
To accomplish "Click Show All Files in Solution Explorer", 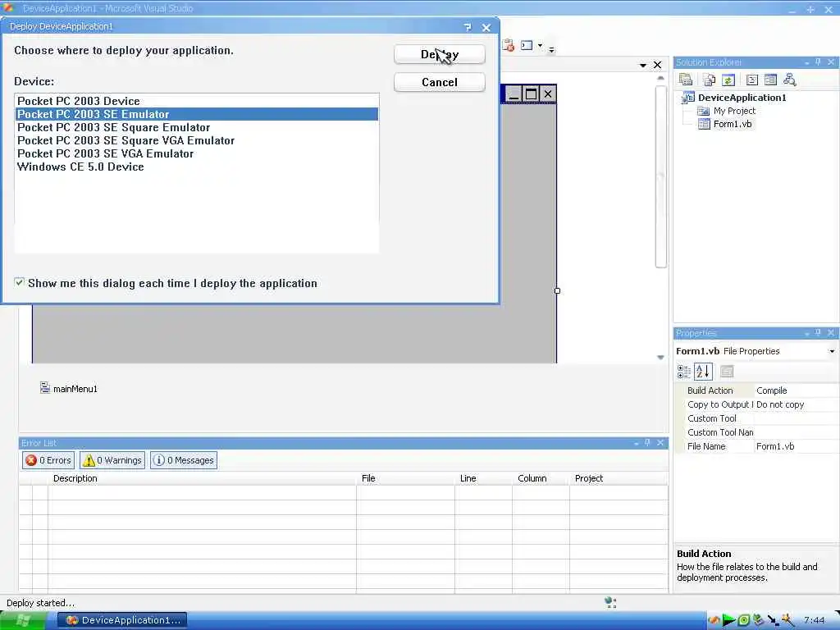I will click(710, 80).
